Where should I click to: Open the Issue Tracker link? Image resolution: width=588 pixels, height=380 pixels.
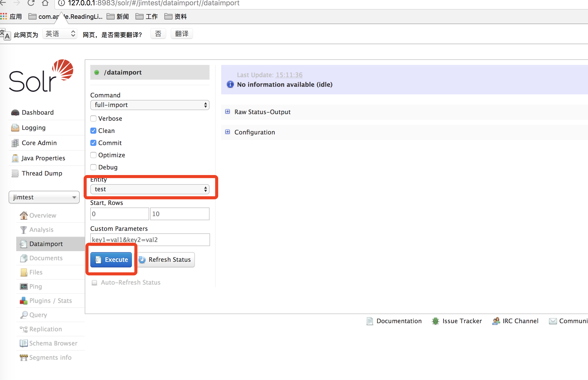click(462, 321)
